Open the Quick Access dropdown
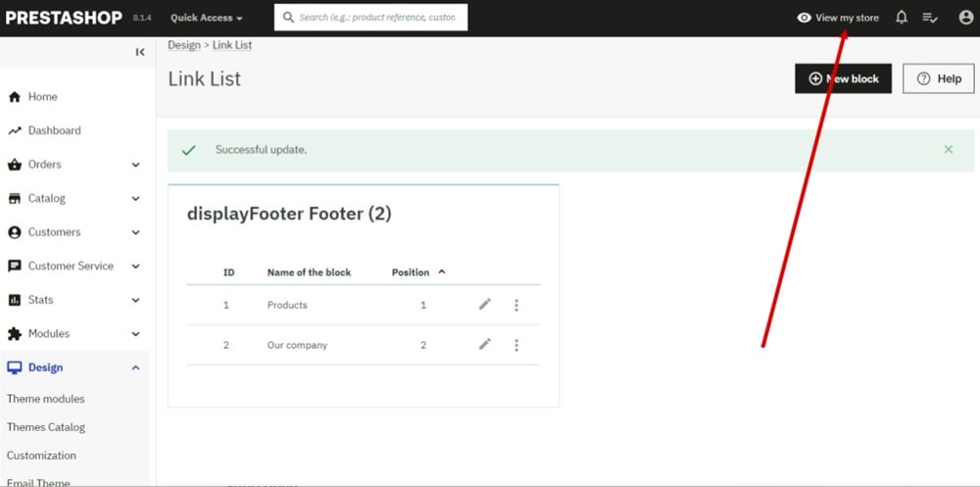 coord(206,18)
